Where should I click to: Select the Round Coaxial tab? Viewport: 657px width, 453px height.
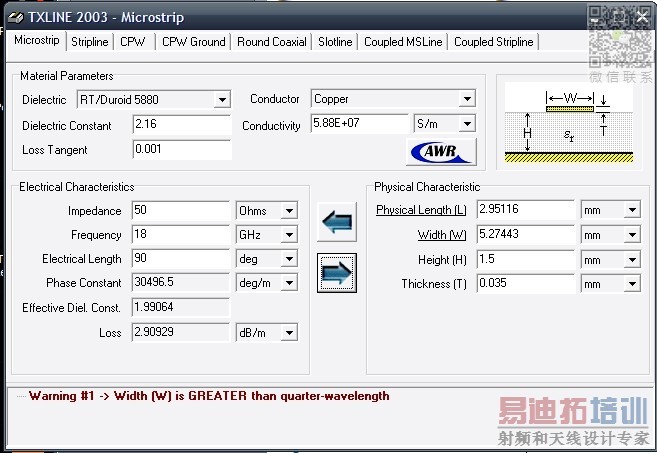coord(272,42)
